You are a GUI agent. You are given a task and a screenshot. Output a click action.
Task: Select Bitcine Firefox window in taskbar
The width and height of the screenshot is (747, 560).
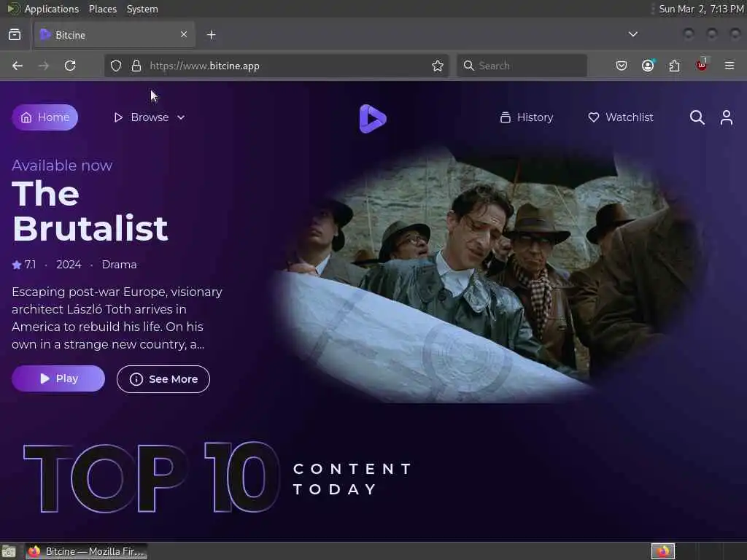[x=87, y=551]
